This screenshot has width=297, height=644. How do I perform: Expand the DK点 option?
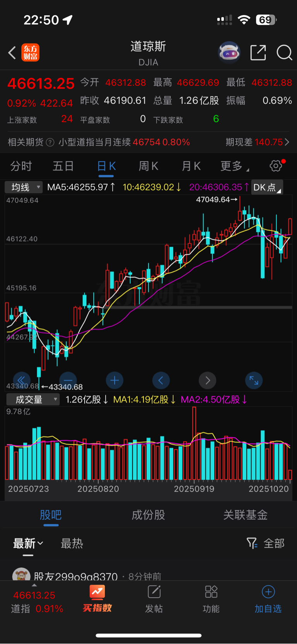click(x=267, y=187)
